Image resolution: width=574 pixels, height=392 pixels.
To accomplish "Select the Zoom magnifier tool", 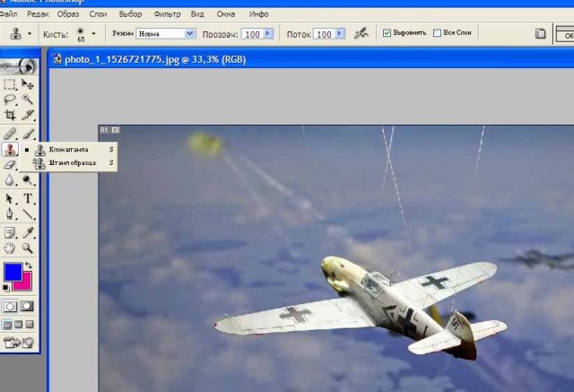I will coord(29,248).
